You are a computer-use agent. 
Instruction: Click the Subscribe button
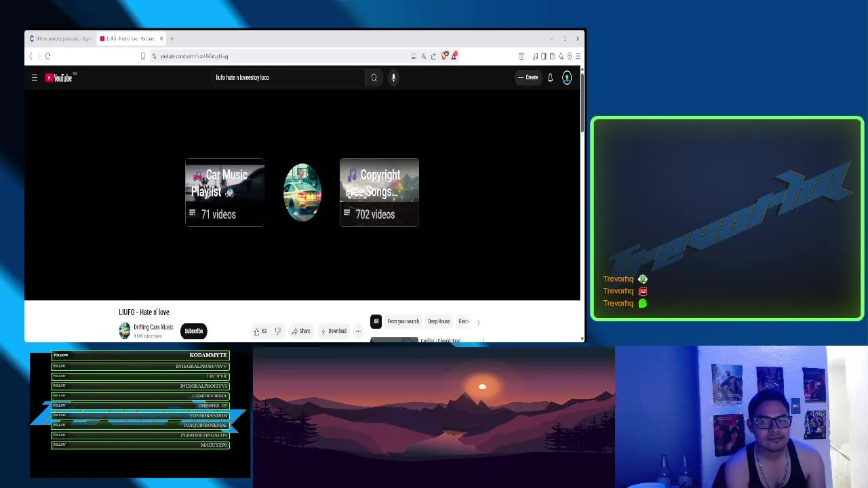coord(193,331)
